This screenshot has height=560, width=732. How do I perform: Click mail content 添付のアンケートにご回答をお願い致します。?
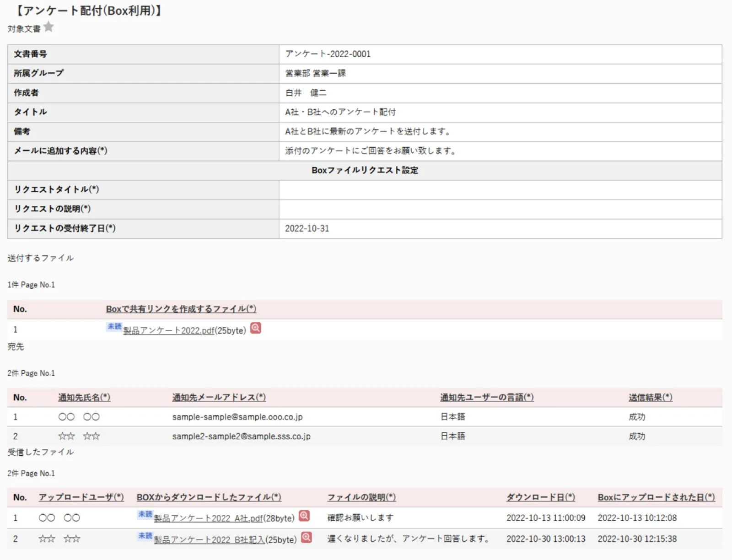(371, 151)
